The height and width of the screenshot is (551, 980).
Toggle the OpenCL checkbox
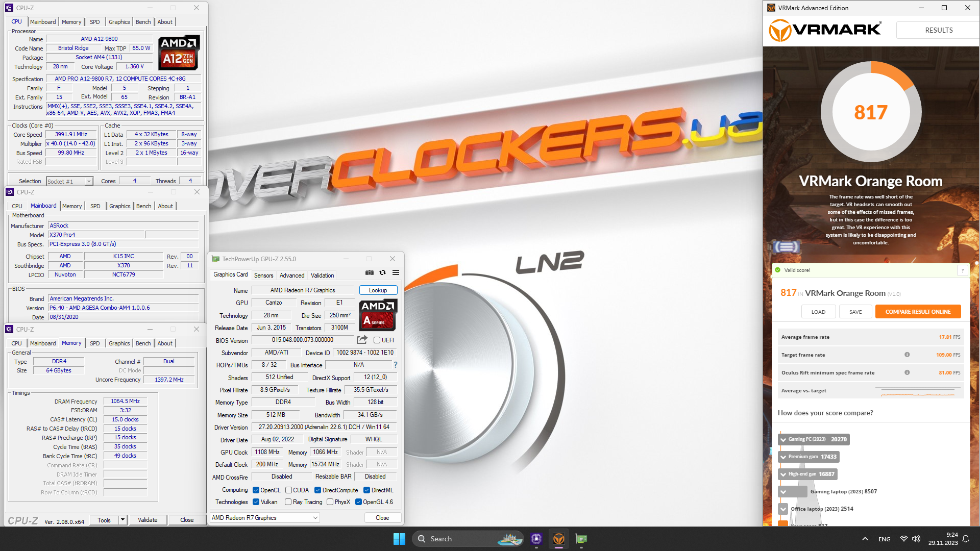256,490
